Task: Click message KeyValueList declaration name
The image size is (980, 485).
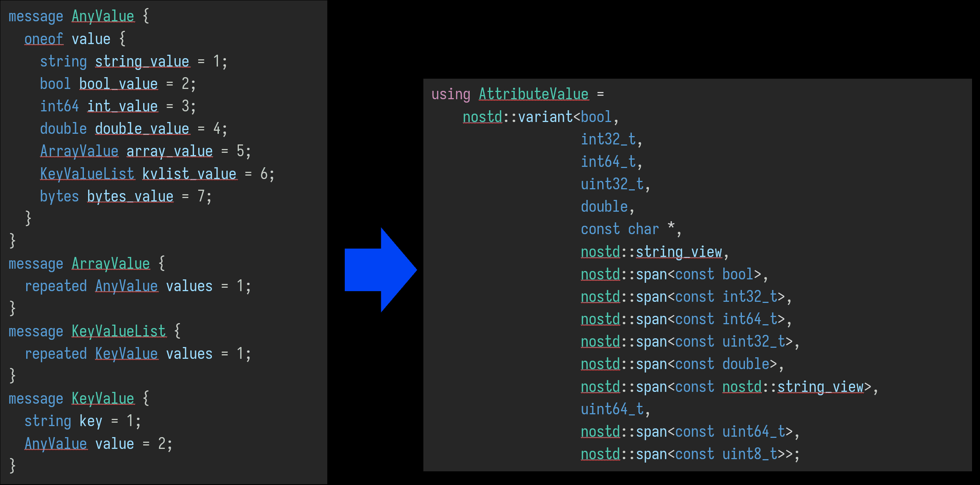Action: tap(119, 331)
